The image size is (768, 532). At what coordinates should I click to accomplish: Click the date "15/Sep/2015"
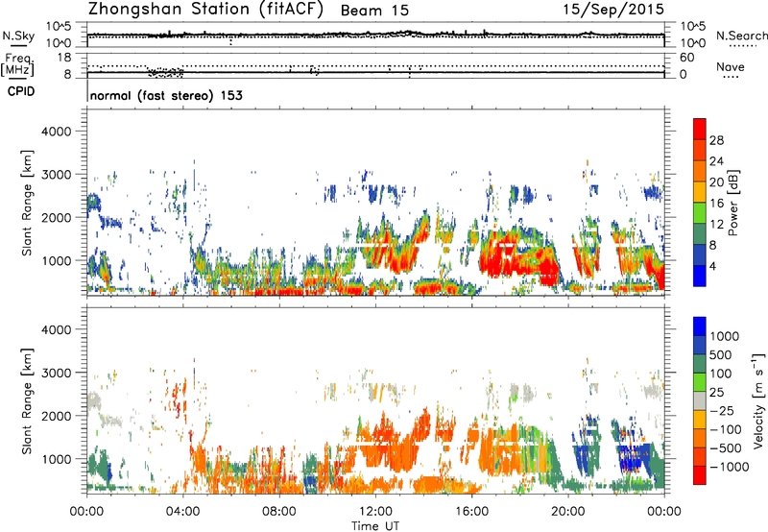click(x=613, y=9)
